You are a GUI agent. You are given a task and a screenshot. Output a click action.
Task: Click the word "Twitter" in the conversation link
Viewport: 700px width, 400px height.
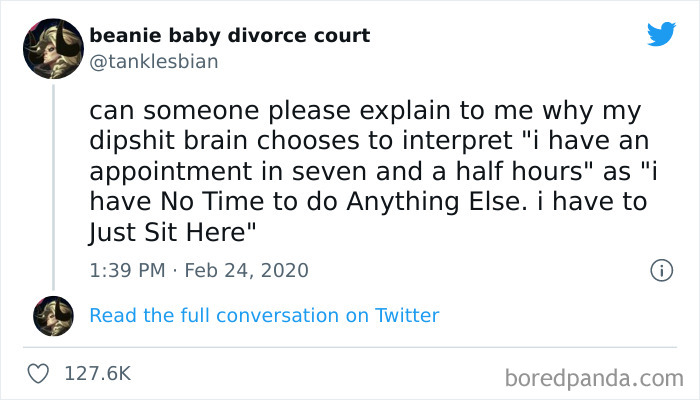pyautogui.click(x=406, y=316)
